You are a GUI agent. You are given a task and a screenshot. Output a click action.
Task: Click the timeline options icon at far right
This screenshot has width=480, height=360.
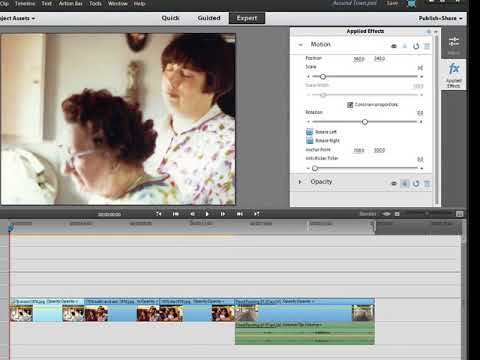click(x=459, y=214)
